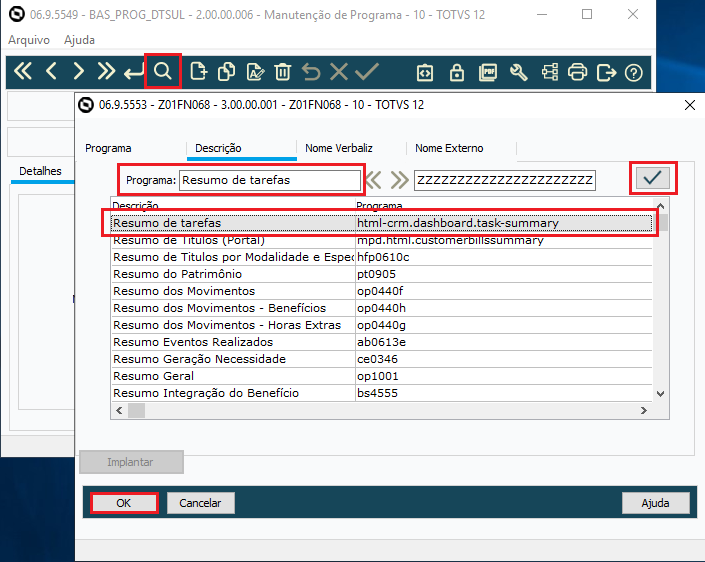Click the disabled Implantar button
Viewport: 705px width, 562px height.
click(131, 462)
